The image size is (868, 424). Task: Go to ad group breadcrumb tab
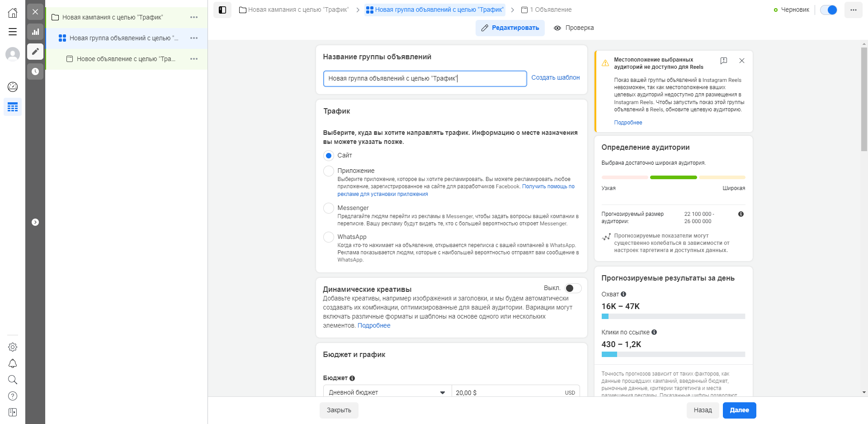pos(435,10)
